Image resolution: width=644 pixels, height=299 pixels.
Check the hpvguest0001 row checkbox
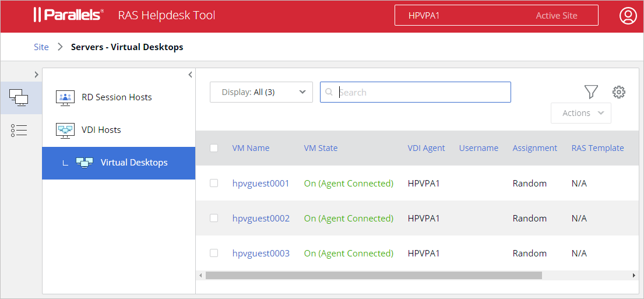pyautogui.click(x=214, y=183)
